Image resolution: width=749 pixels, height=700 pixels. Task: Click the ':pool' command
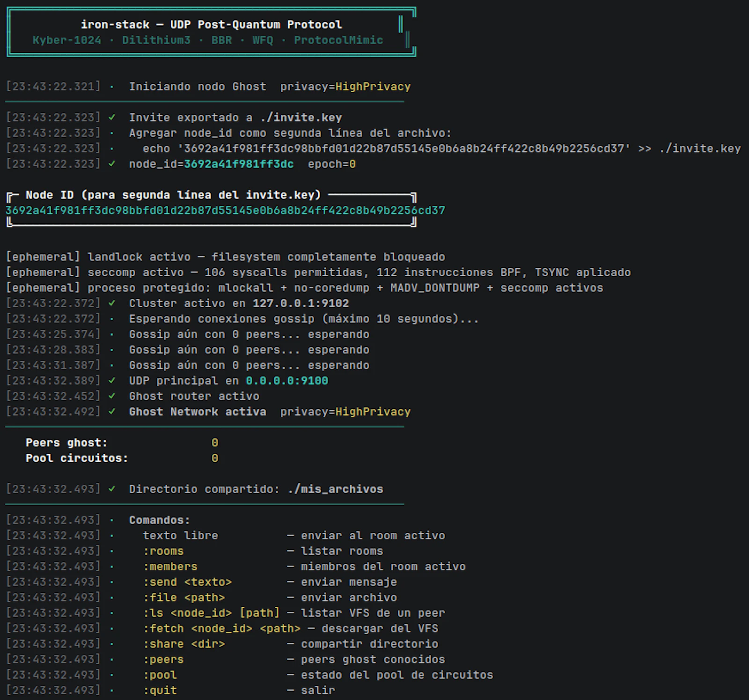160,675
